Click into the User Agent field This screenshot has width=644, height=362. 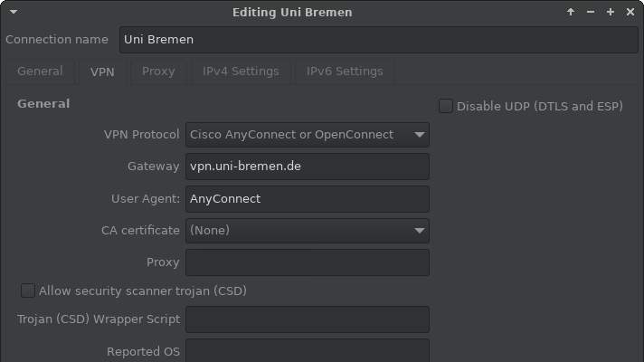point(307,198)
